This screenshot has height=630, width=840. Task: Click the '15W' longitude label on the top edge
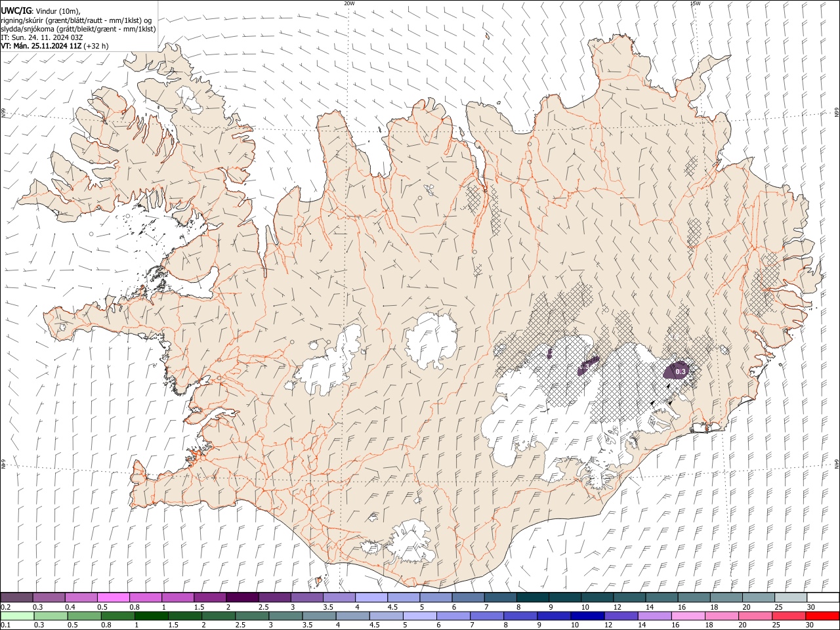695,3
